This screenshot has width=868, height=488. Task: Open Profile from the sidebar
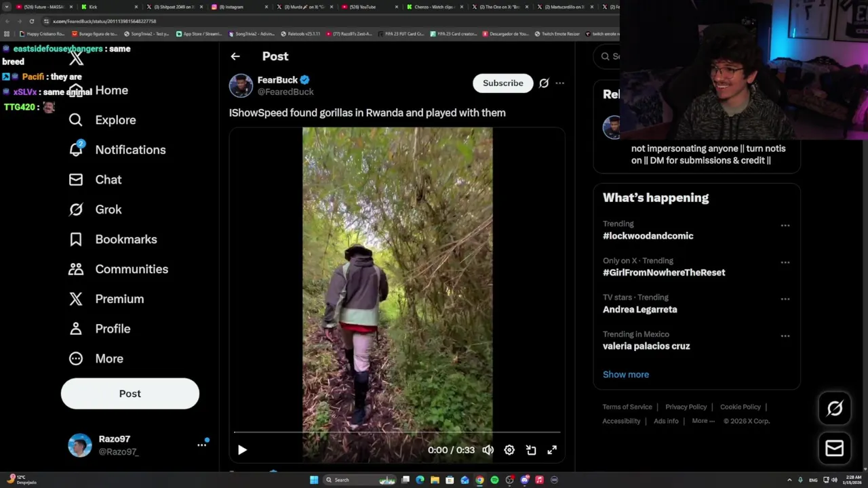(x=99, y=329)
